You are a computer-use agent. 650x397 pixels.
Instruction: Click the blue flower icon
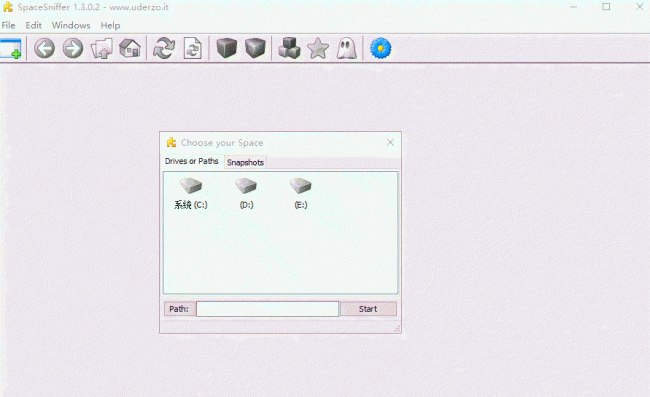pyautogui.click(x=381, y=48)
